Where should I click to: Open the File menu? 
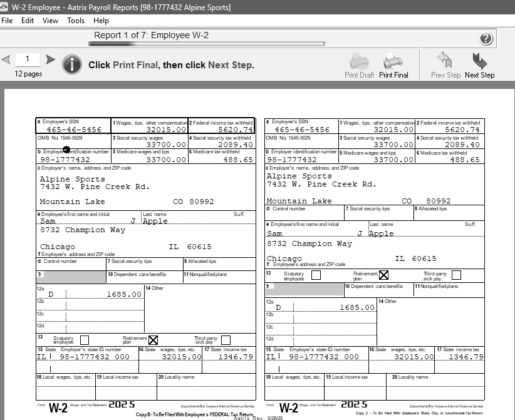pyautogui.click(x=7, y=21)
